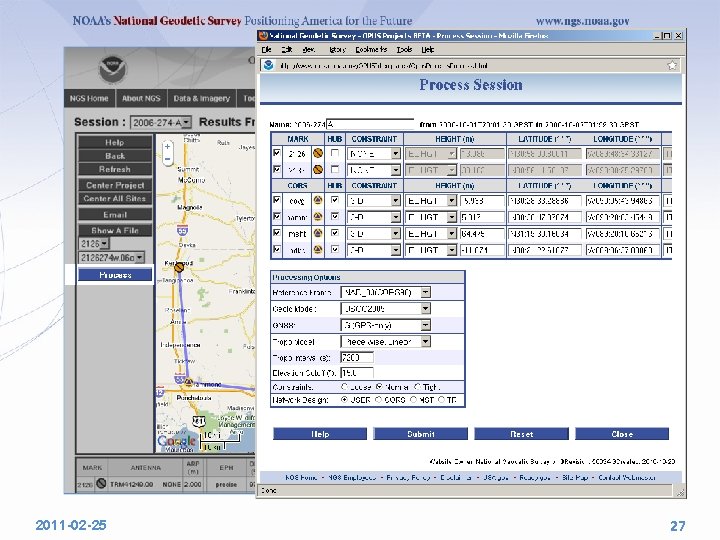Screen dimensions: 720x540
Task: Choose the CORS network design option
Action: coord(378,400)
